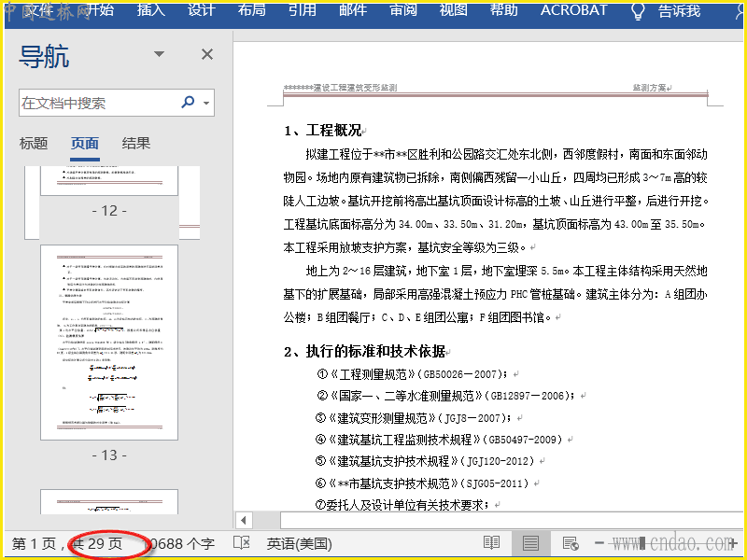Click the proofing spell-check status icon
This screenshot has width=747, height=560.
coord(242,543)
